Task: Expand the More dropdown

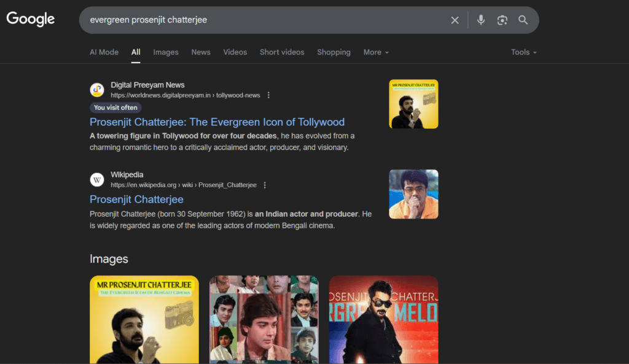Action: coord(376,52)
